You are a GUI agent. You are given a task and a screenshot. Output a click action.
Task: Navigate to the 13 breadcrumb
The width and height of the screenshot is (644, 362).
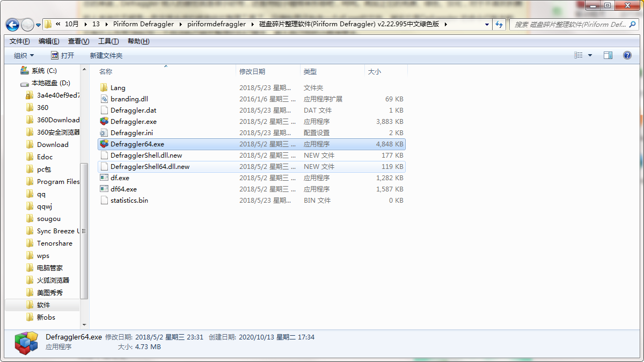[96, 24]
